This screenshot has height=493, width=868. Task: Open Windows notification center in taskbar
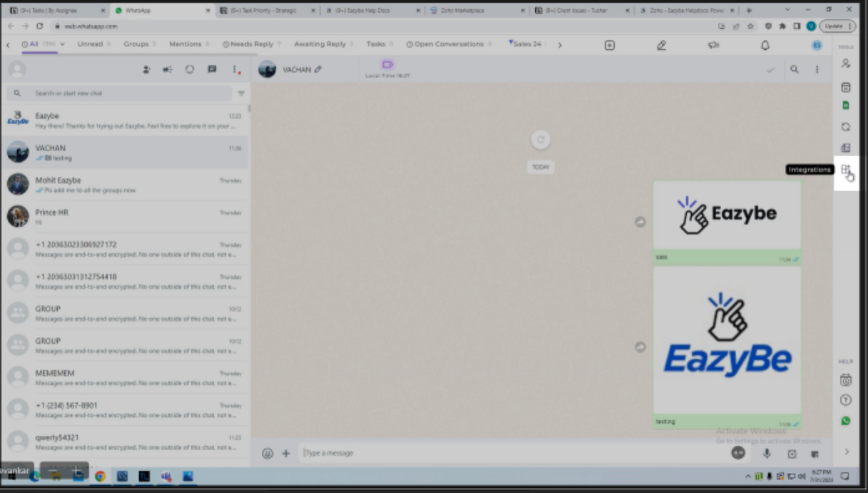pos(844,476)
